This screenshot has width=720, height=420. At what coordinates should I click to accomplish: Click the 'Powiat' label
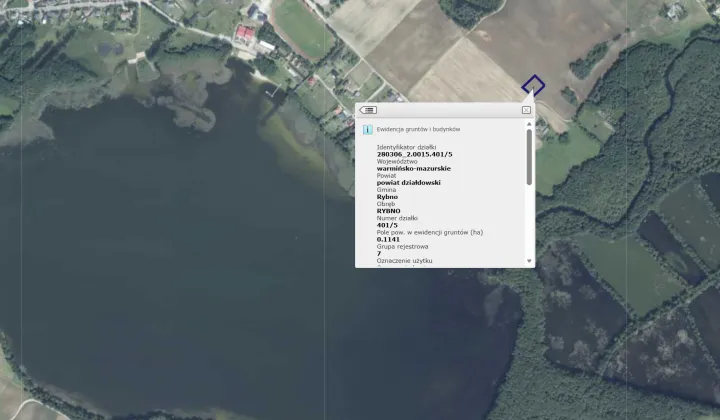point(386,176)
